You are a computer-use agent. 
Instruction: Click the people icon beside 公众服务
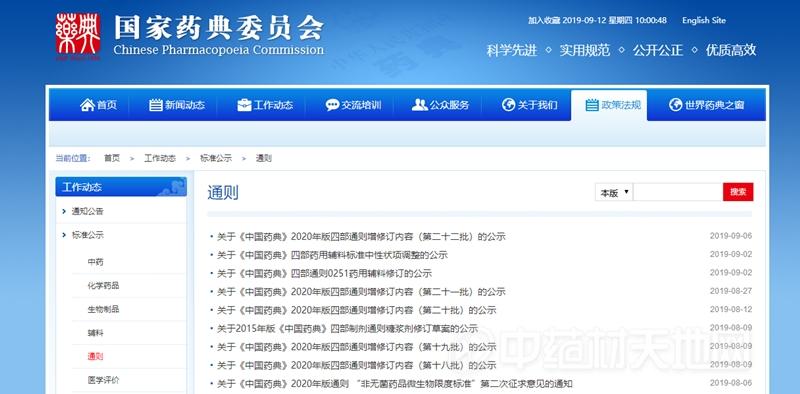click(419, 105)
